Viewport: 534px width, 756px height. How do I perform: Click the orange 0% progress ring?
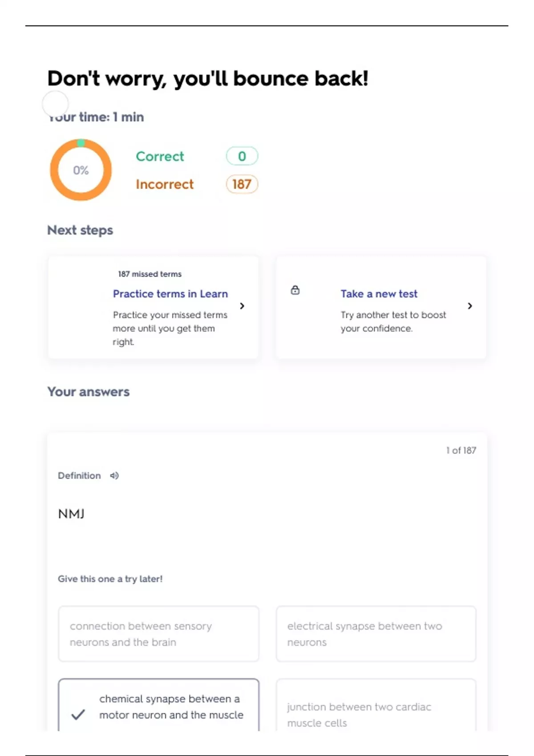pos(81,170)
